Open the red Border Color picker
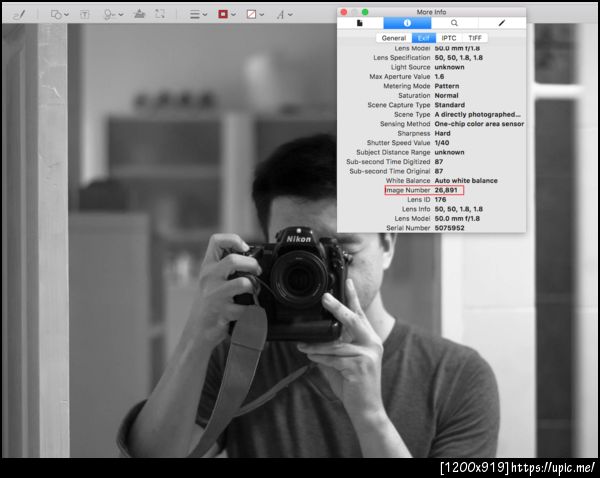Screen dimensions: 600x478 (x=227, y=15)
